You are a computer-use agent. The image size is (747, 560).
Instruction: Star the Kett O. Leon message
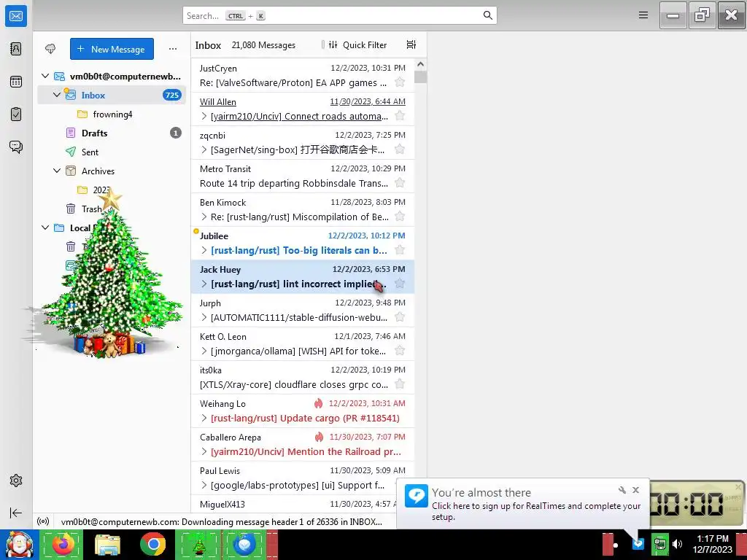(x=400, y=351)
